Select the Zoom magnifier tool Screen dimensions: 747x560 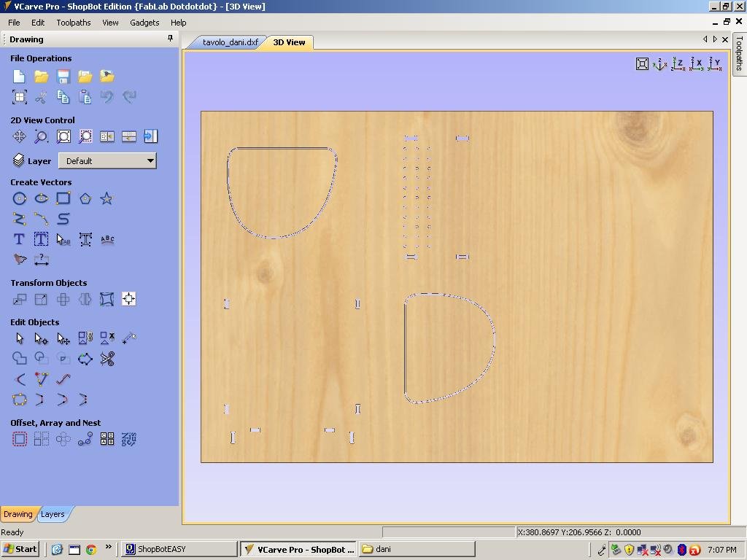point(41,136)
